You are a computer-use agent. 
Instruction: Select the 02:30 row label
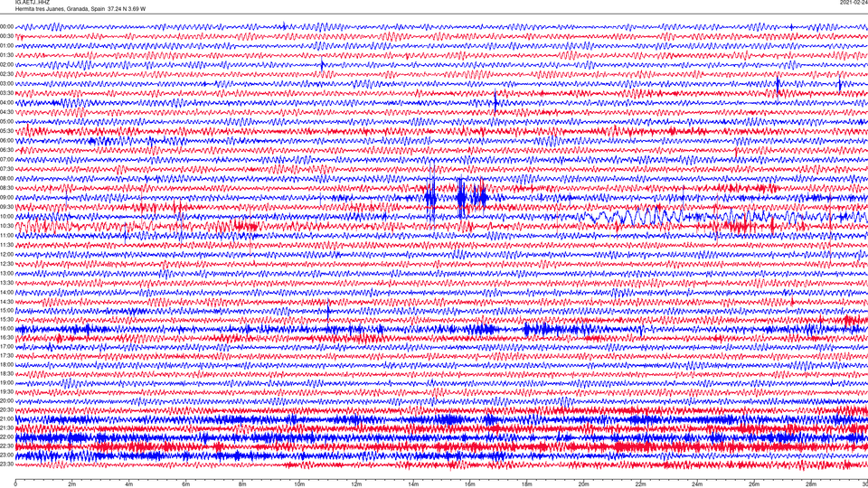pyautogui.click(x=6, y=74)
